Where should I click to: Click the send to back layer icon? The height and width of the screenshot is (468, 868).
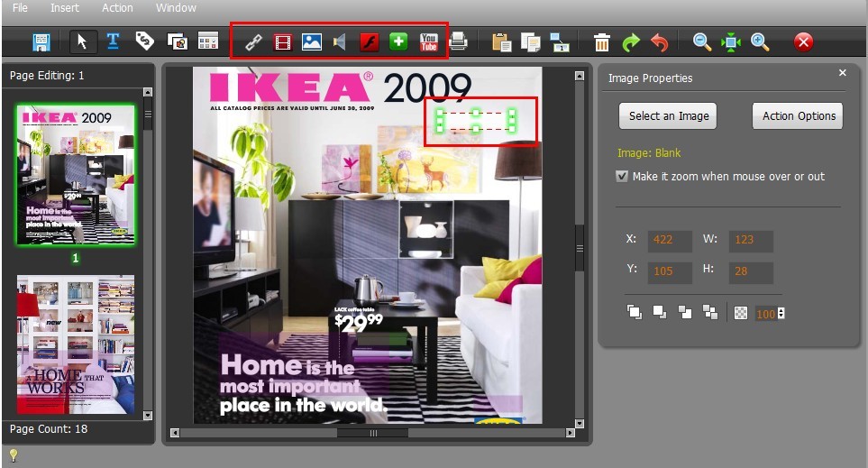[710, 312]
